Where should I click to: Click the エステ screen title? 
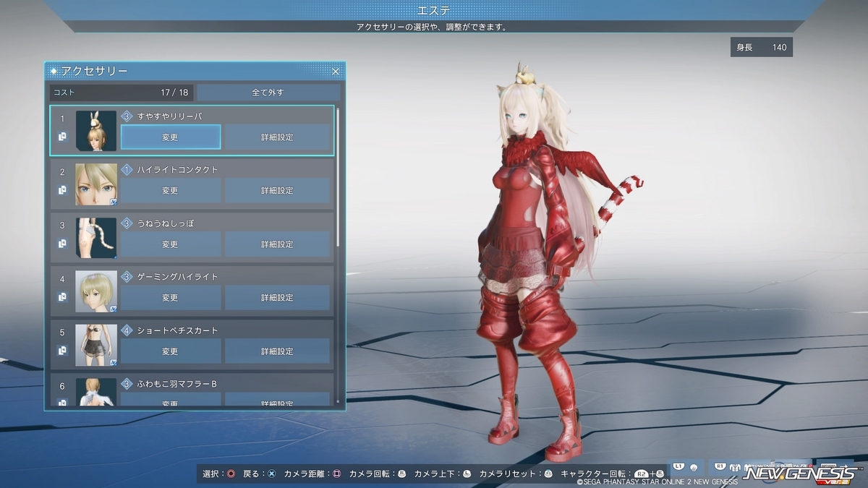(x=434, y=10)
